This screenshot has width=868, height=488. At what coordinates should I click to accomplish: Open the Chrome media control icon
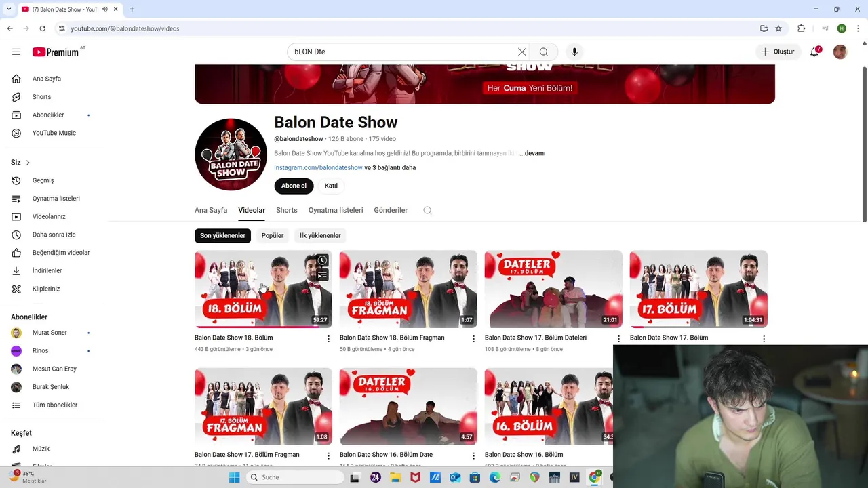click(825, 28)
